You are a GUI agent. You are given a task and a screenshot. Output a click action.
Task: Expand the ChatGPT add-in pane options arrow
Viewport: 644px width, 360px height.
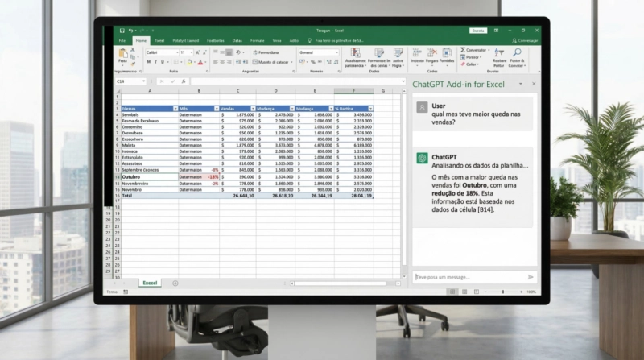tap(520, 84)
